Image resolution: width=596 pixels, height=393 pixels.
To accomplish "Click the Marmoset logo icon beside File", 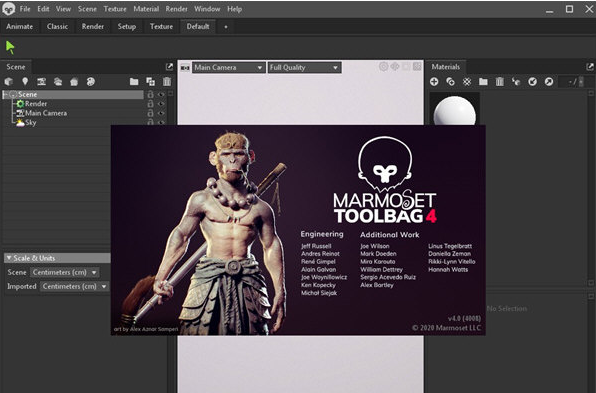I will click(x=8, y=9).
